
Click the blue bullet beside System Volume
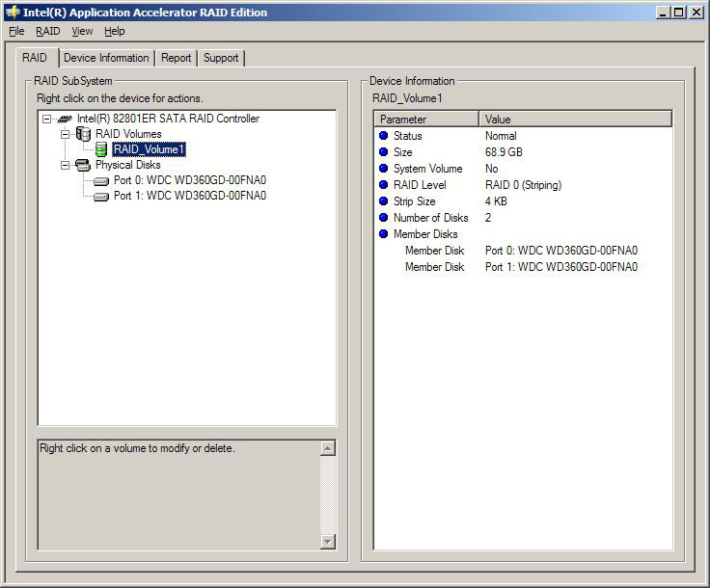coord(384,169)
